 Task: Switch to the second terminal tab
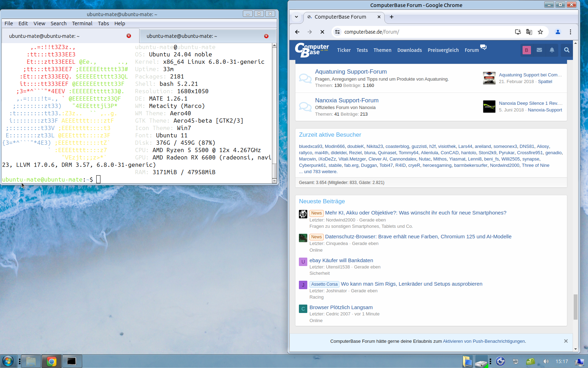coord(208,36)
